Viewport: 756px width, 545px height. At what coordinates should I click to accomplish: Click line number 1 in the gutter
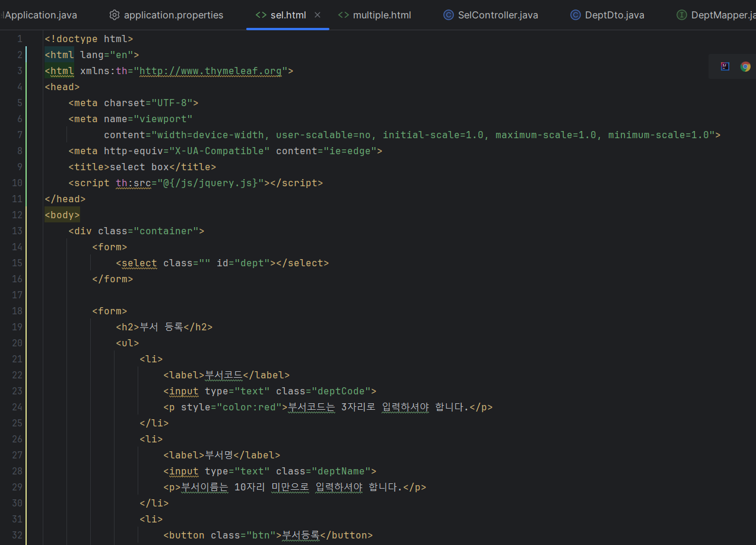[x=20, y=39]
